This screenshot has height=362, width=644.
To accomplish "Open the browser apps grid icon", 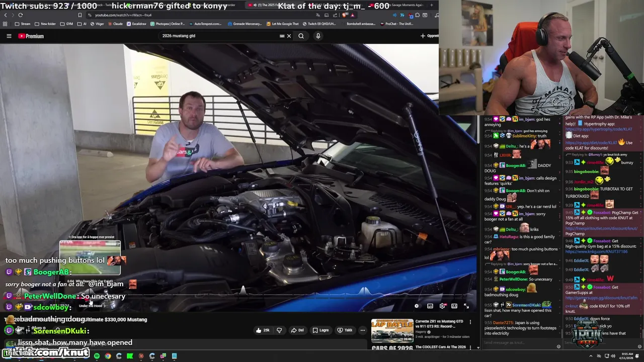I will pos(5,24).
